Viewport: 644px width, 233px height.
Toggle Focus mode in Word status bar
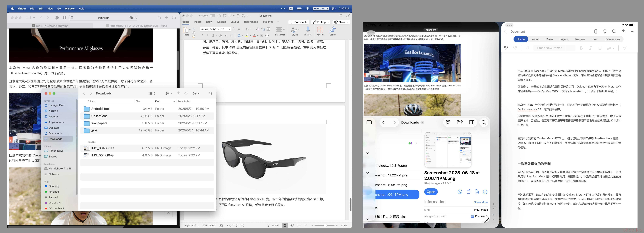(x=273, y=225)
